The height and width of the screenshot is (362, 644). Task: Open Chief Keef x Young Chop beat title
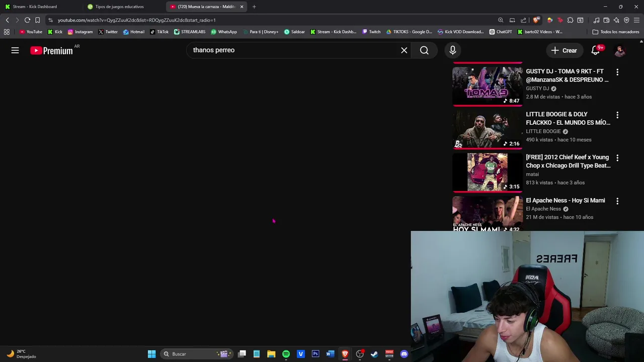568,161
